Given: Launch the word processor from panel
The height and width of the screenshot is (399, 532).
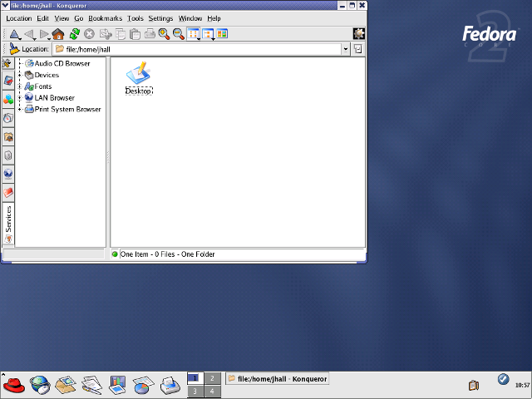Looking at the screenshot, I should (91, 385).
